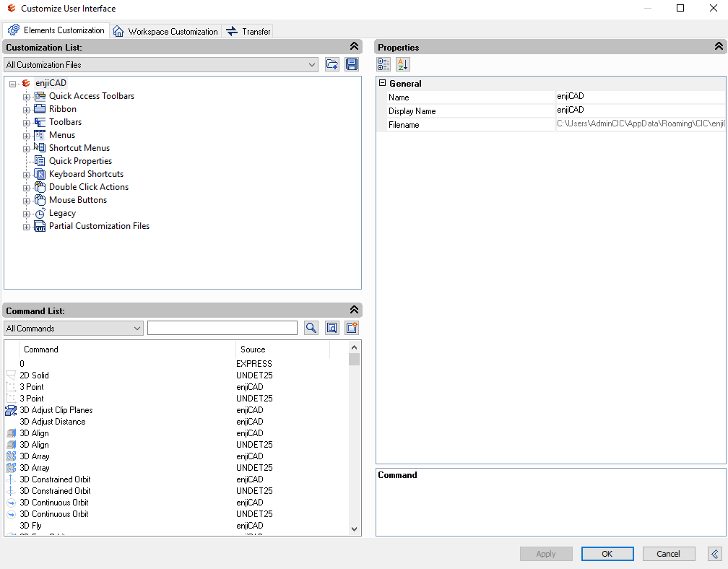Click the save customization files icon
Image resolution: width=728 pixels, height=569 pixels.
(352, 64)
